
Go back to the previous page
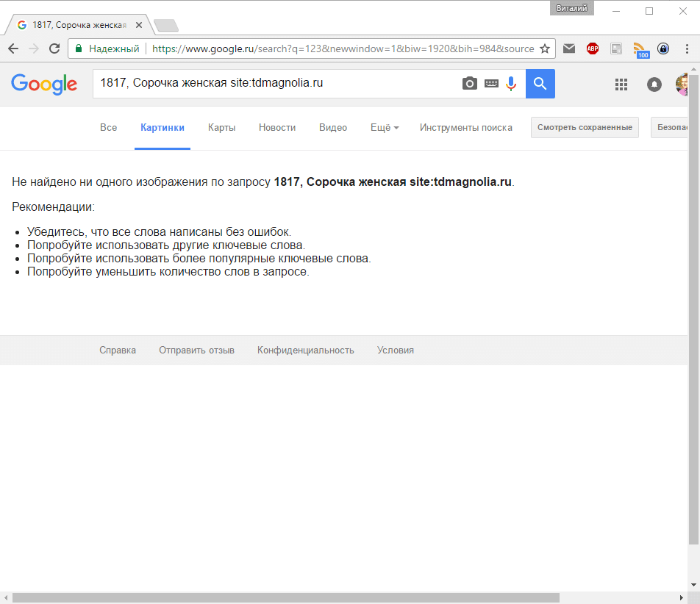[13, 48]
